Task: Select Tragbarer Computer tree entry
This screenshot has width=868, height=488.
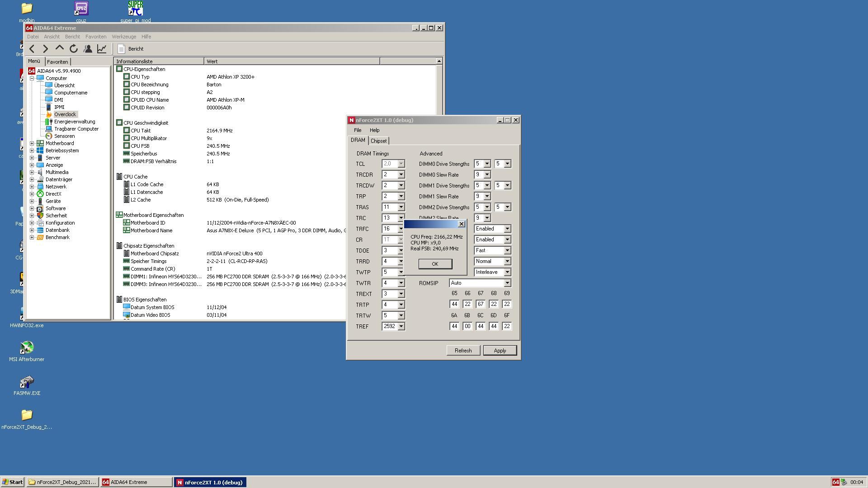Action: tap(76, 129)
